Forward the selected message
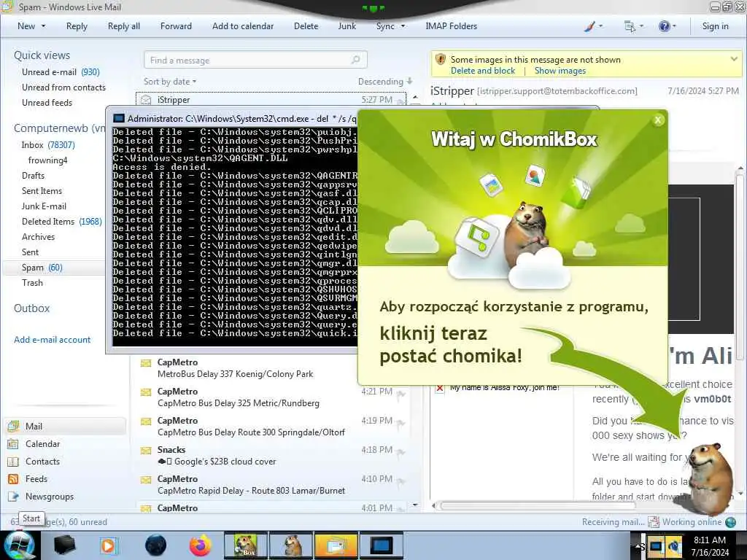Image resolution: width=747 pixels, height=560 pixels. click(x=176, y=27)
